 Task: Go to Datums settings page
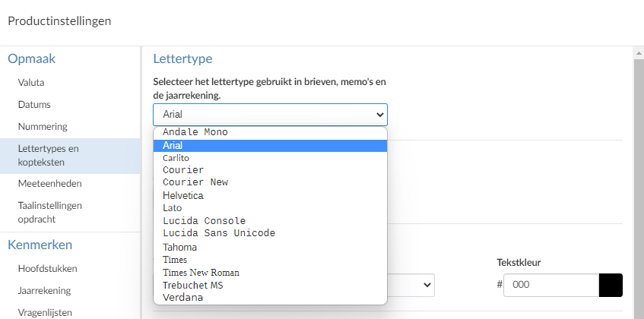(34, 105)
